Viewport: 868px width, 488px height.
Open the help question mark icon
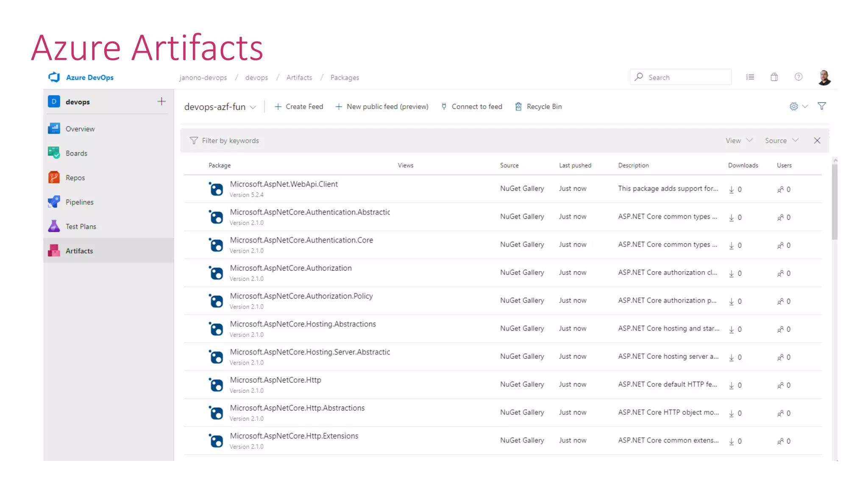[x=798, y=77]
